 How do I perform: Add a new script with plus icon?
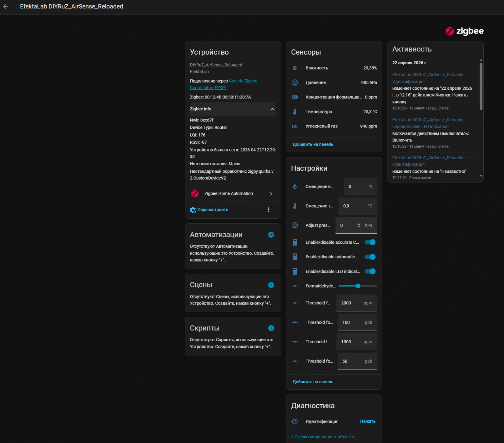tap(271, 328)
